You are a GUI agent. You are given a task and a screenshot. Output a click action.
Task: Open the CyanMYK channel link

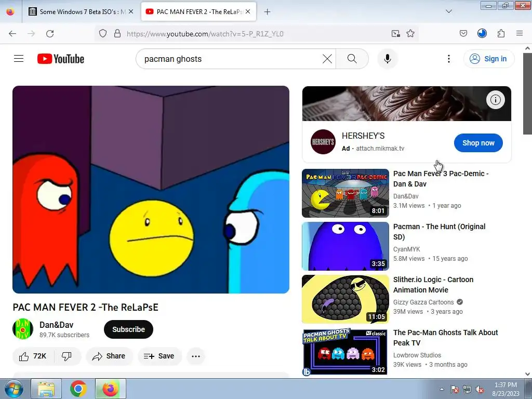point(406,249)
